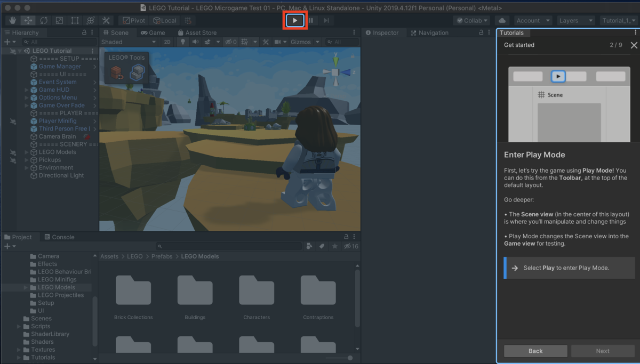Open the Navigation tab

429,33
